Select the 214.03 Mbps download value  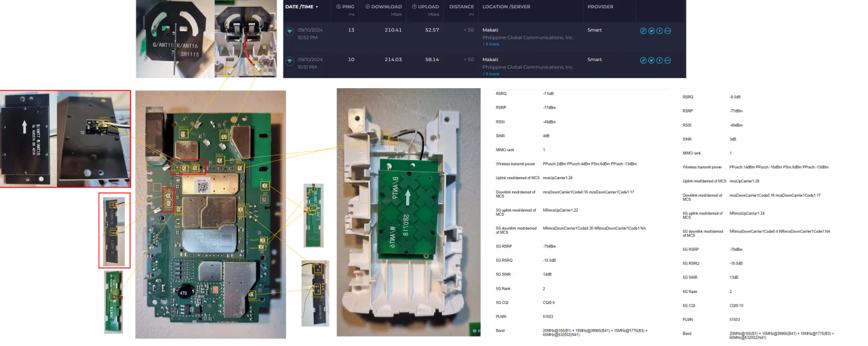[393, 59]
